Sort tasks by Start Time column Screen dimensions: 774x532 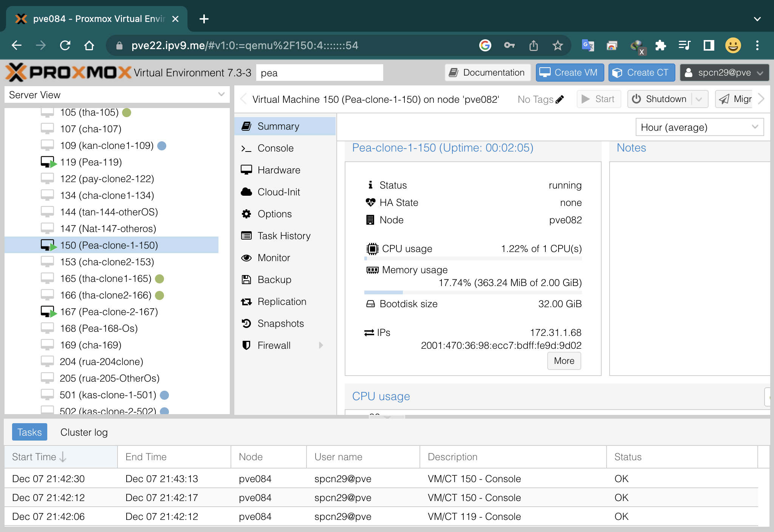61,457
